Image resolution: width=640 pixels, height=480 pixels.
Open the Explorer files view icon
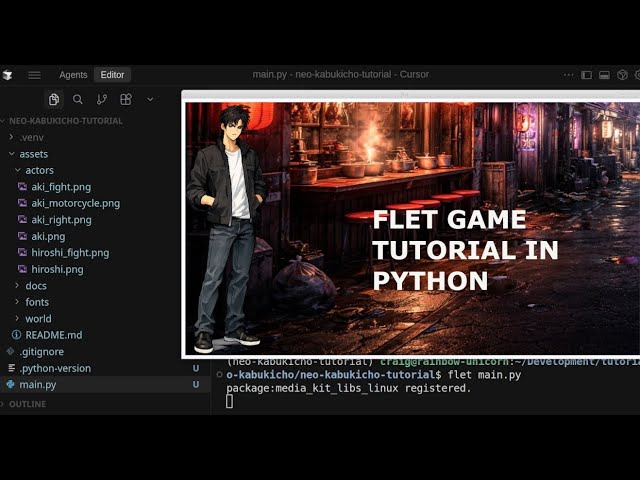pyautogui.click(x=54, y=99)
